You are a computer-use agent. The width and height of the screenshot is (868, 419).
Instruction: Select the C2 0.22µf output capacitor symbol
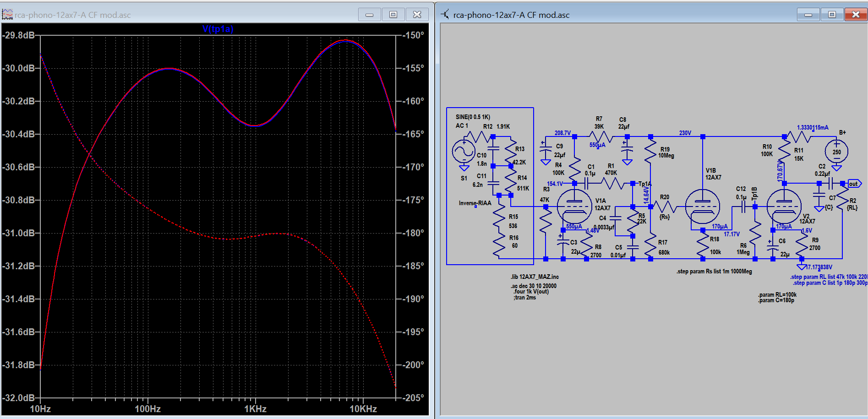831,184
